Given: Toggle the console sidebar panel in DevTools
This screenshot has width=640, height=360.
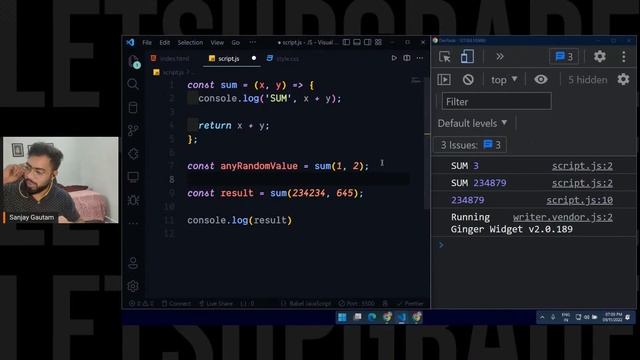Looking at the screenshot, I should pyautogui.click(x=444, y=80).
